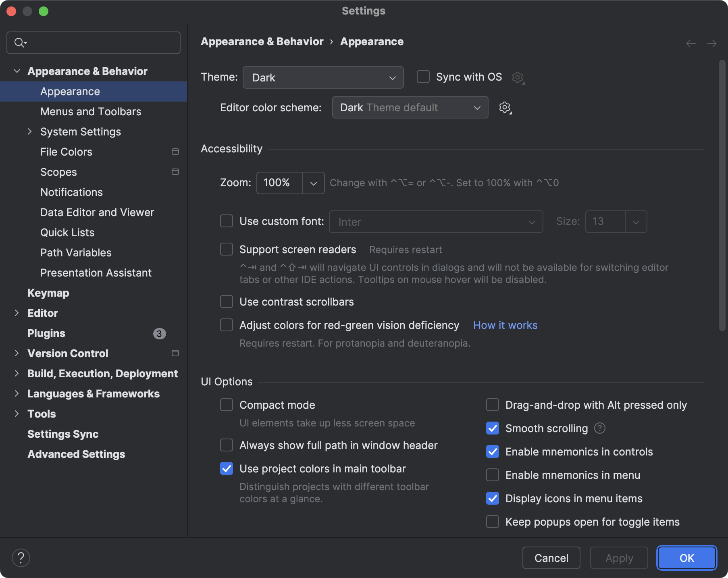The width and height of the screenshot is (728, 578).
Task: Disable Use project colors in main toolbar
Action: tap(227, 468)
